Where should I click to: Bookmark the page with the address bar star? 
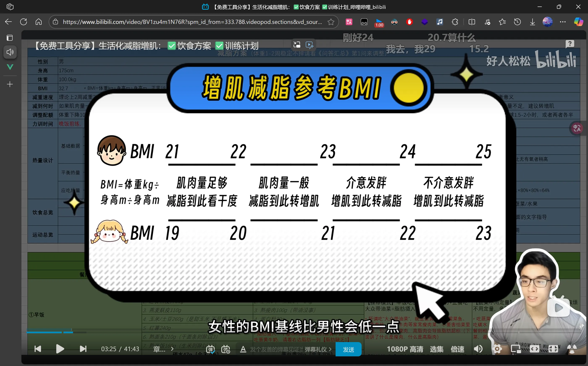pos(331,22)
